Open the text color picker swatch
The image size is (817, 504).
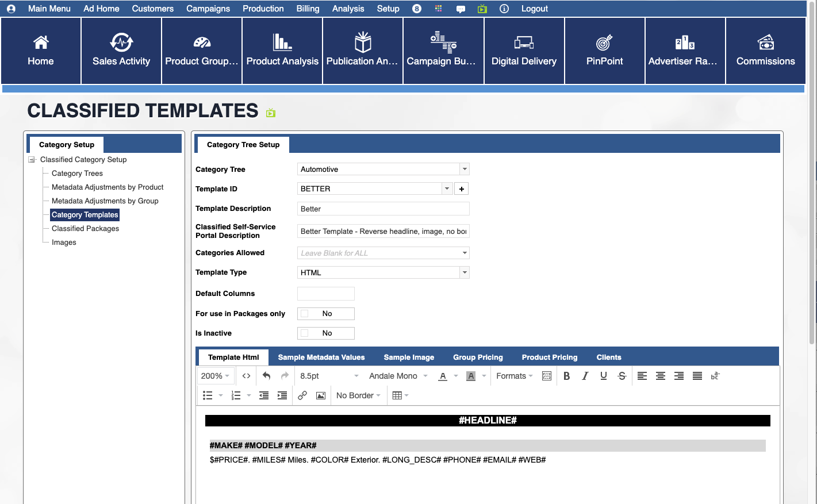point(443,376)
